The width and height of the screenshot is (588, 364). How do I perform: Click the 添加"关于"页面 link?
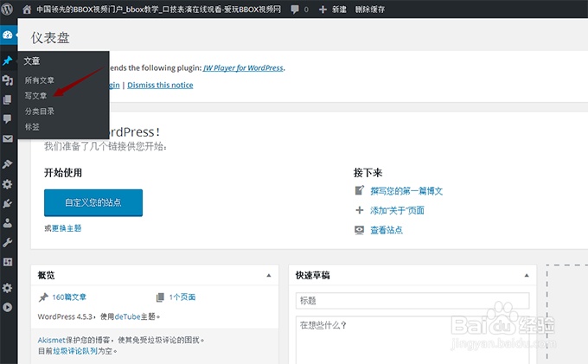pos(397,210)
